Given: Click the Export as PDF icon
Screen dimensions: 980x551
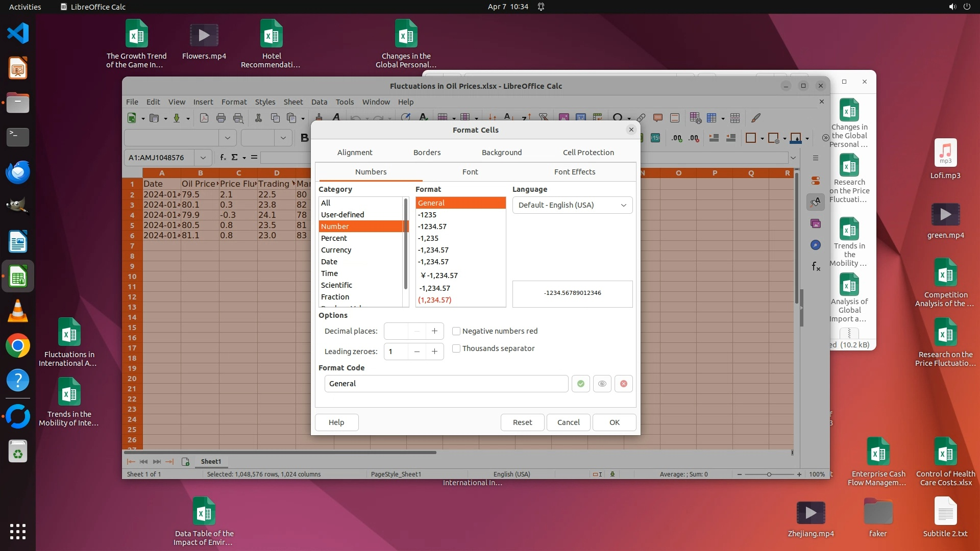Looking at the screenshot, I should point(204,118).
